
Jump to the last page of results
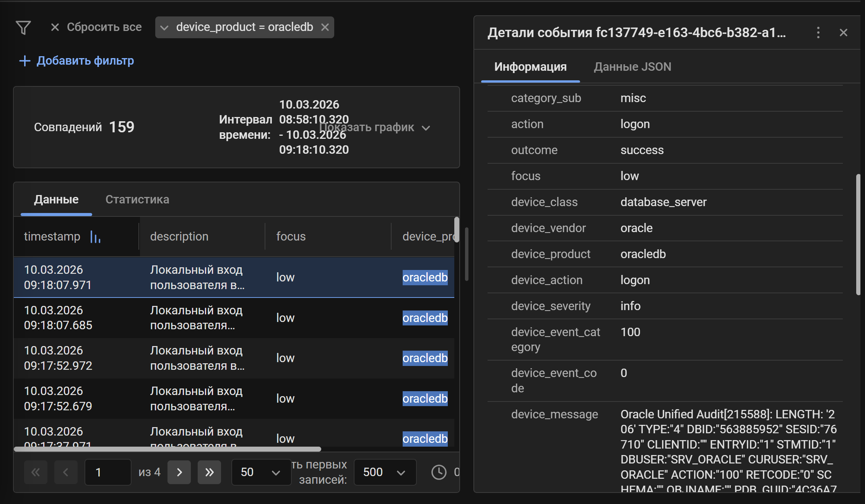click(x=209, y=472)
